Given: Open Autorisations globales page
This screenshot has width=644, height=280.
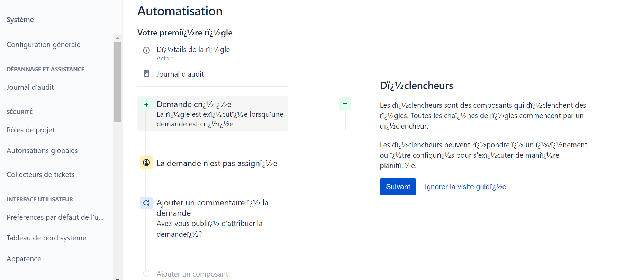Looking at the screenshot, I should [42, 151].
